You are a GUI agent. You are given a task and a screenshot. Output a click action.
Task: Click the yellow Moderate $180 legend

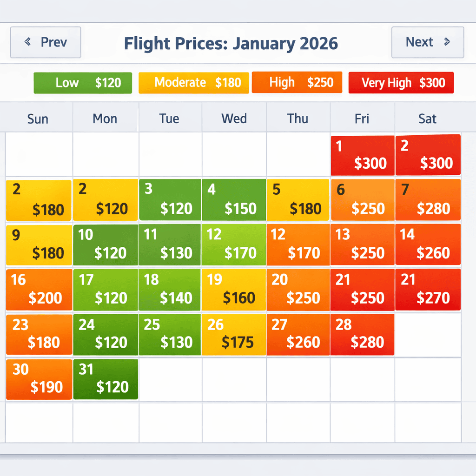193,83
